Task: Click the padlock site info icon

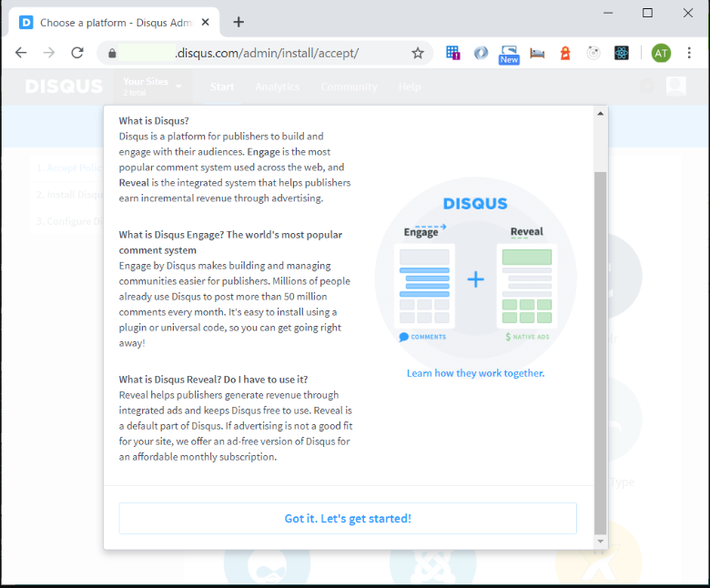Action: tap(112, 54)
